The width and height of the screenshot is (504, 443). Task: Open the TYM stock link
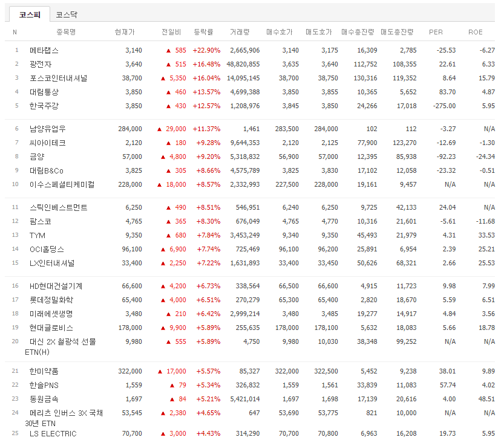pos(38,235)
